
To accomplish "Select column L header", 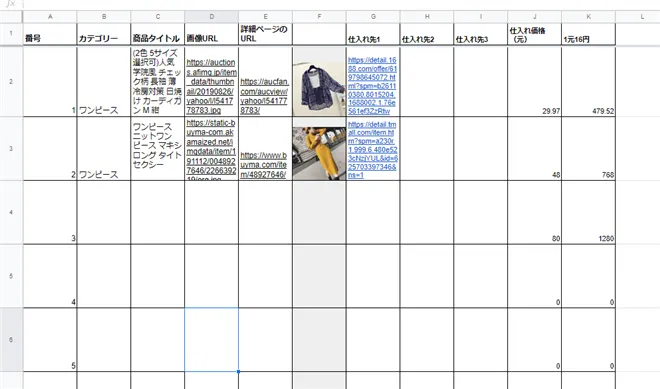I will click(638, 17).
